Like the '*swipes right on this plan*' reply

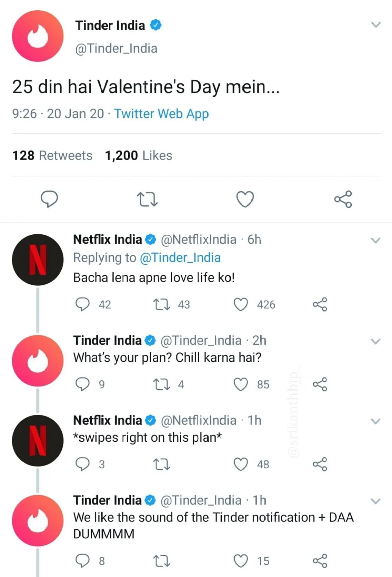[x=241, y=464]
